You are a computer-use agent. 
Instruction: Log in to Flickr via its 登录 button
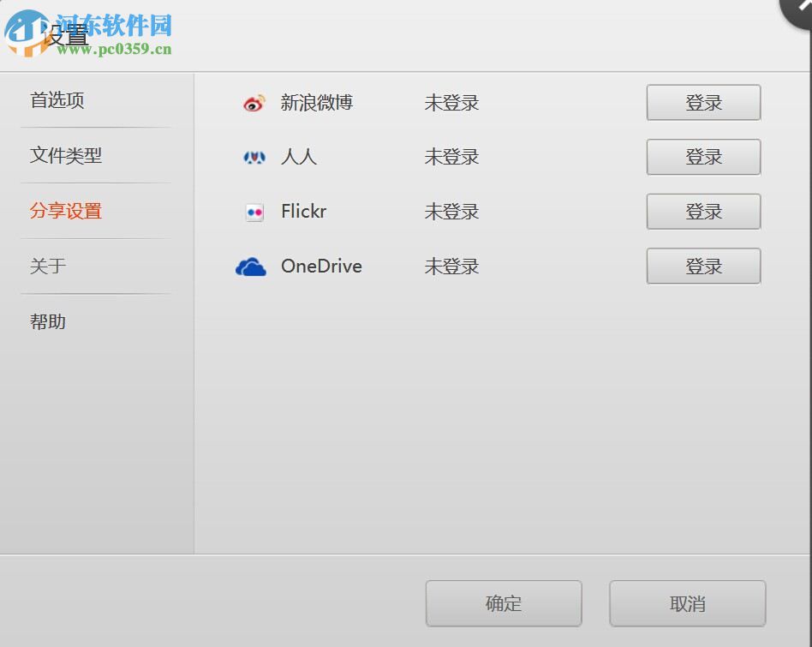[702, 212]
